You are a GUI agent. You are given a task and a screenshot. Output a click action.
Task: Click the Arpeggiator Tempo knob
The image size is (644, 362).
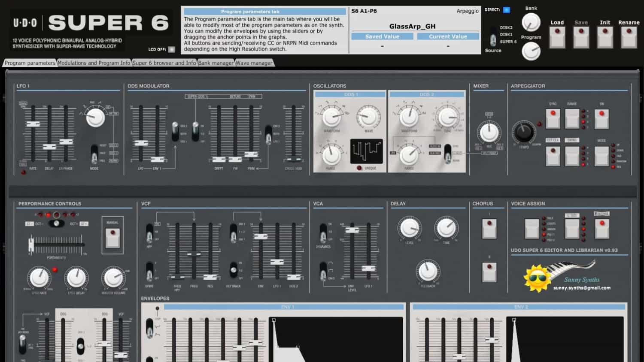tap(523, 132)
